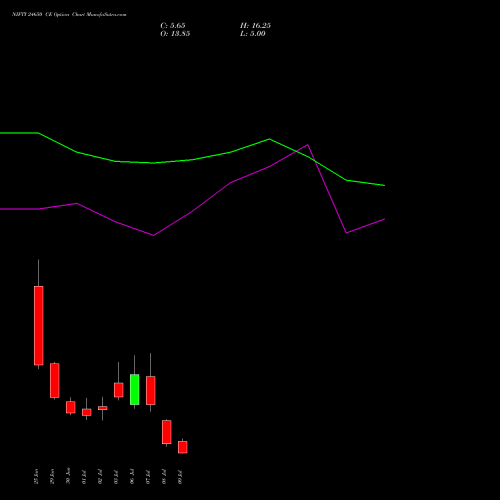Click the NIFTY CE Option chart title

pyautogui.click(x=69, y=15)
